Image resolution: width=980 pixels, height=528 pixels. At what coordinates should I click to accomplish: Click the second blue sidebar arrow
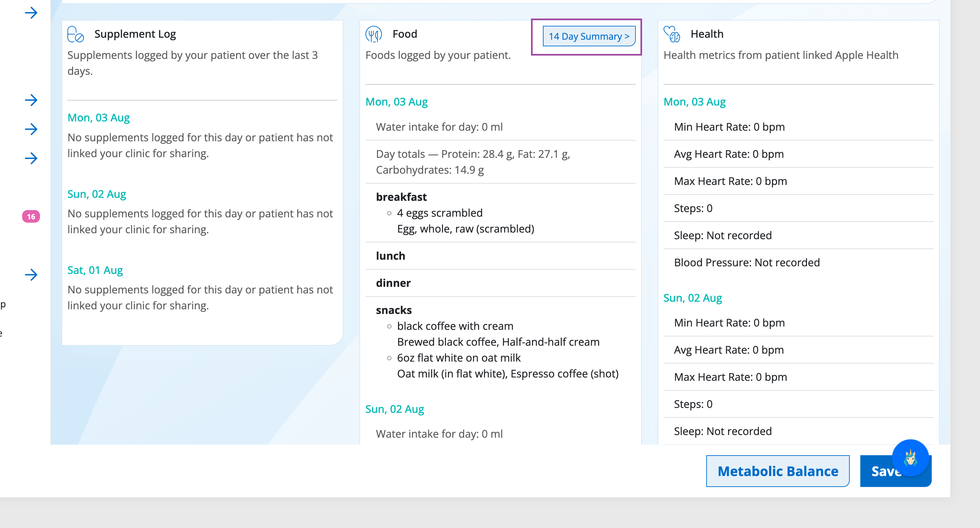click(x=31, y=100)
